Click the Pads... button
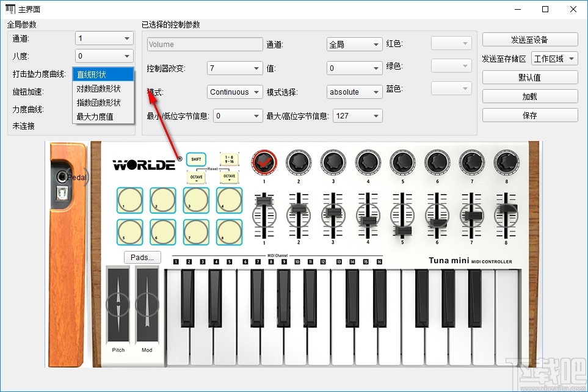The image size is (588, 392). (142, 257)
